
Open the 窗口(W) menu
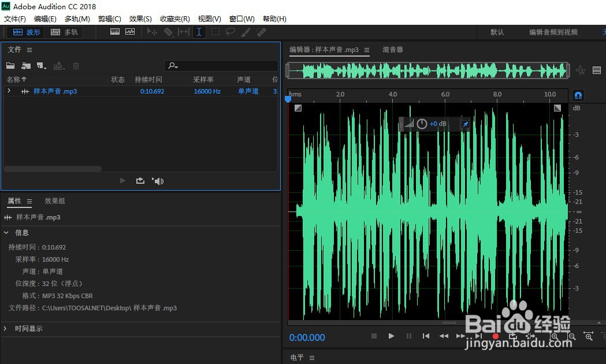[x=242, y=19]
